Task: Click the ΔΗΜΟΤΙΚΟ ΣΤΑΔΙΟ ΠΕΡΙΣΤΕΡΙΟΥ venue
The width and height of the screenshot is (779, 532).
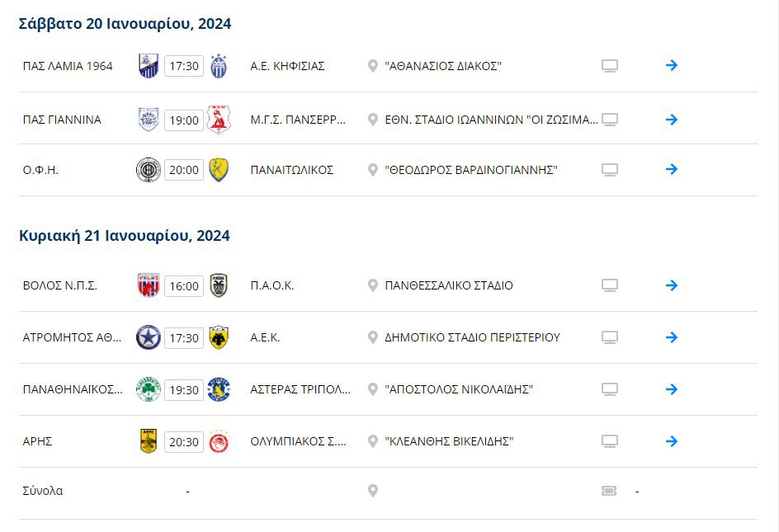Action: 472,337
